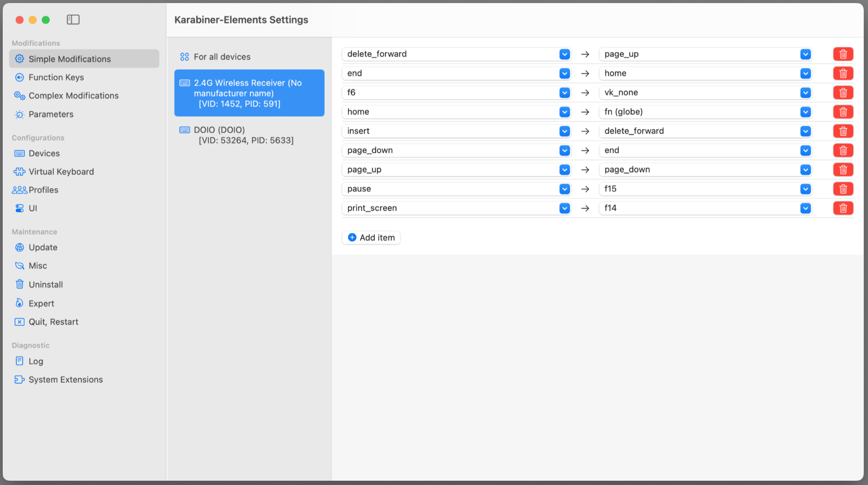This screenshot has height=485, width=868.
Task: Open the page_up target dropdown for delete_forward
Action: pyautogui.click(x=806, y=54)
